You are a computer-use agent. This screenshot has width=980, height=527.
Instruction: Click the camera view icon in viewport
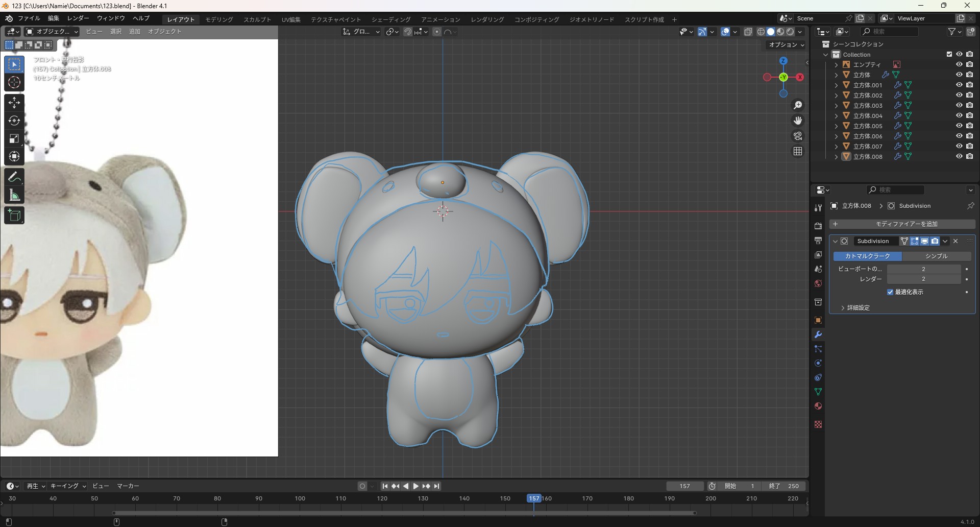[798, 136]
